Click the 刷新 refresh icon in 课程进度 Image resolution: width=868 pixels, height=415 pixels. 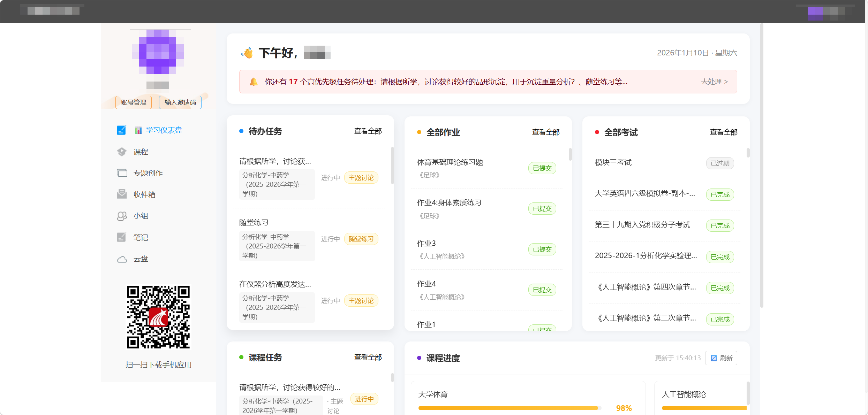click(713, 358)
